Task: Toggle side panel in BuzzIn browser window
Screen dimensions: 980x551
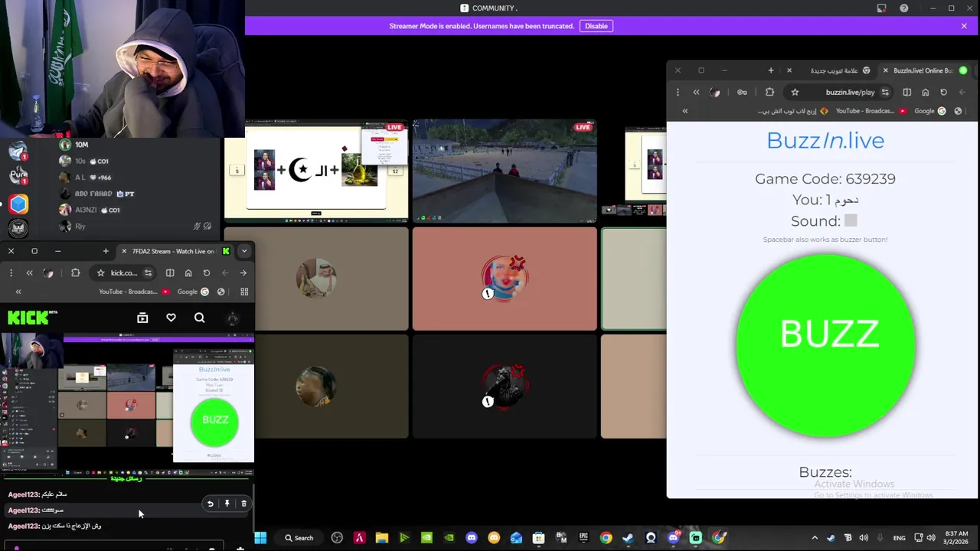Action: (906, 92)
